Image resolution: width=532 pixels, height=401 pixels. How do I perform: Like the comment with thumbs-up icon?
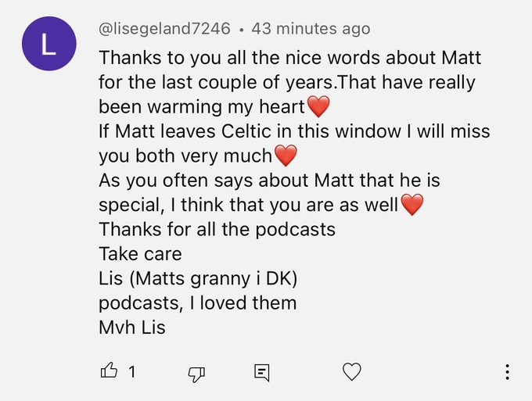109,371
